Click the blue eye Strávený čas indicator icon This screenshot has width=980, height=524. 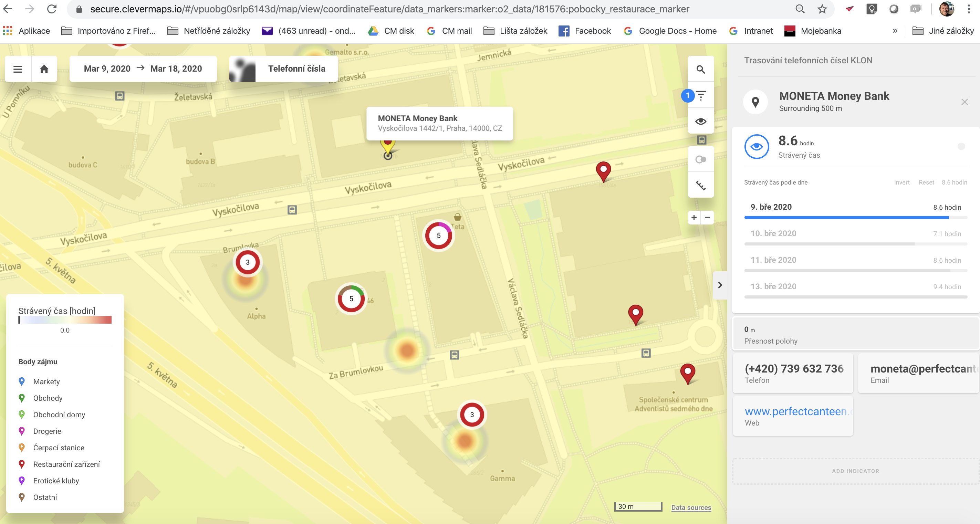(x=757, y=147)
